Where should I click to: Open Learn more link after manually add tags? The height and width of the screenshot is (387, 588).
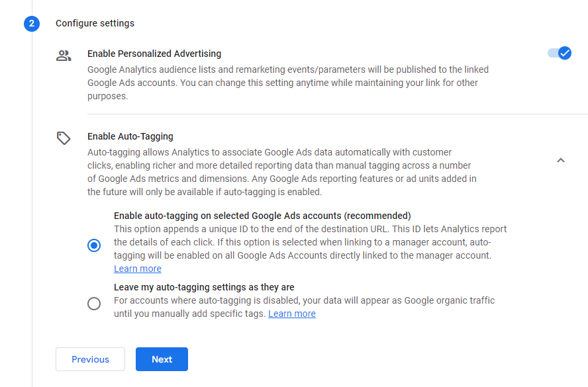coord(292,314)
